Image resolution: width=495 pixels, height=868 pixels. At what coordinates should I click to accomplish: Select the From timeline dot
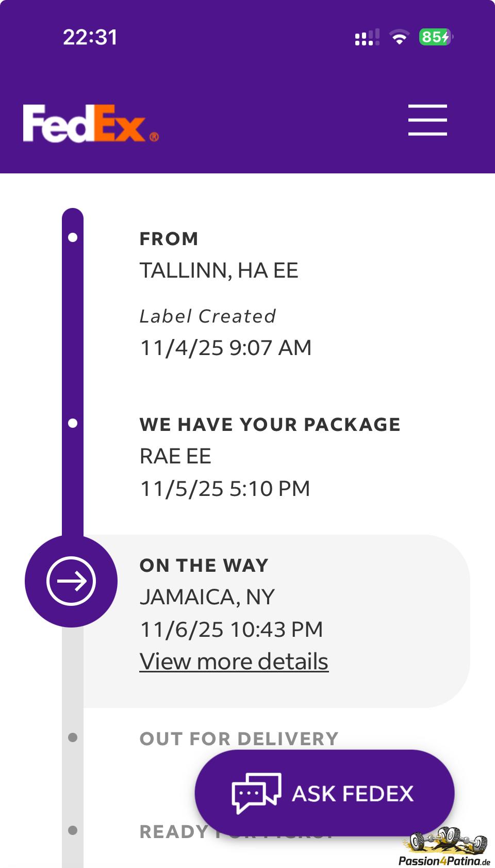pos(73,237)
